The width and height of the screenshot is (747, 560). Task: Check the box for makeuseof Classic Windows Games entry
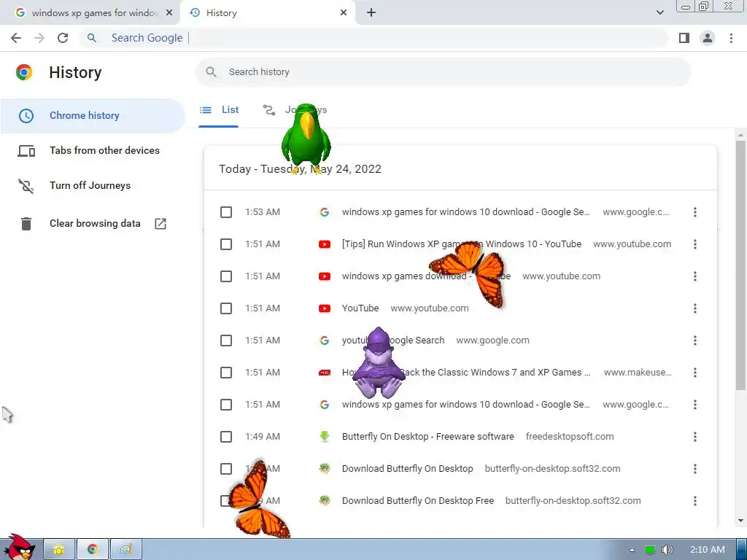coord(226,373)
